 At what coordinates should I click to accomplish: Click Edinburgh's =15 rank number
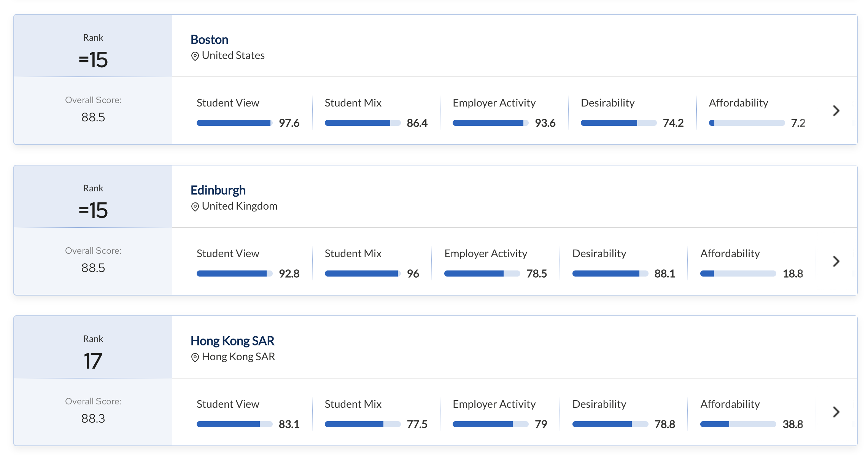93,210
